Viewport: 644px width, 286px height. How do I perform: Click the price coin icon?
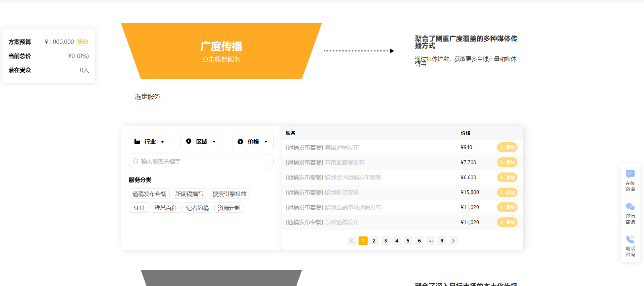coord(240,142)
